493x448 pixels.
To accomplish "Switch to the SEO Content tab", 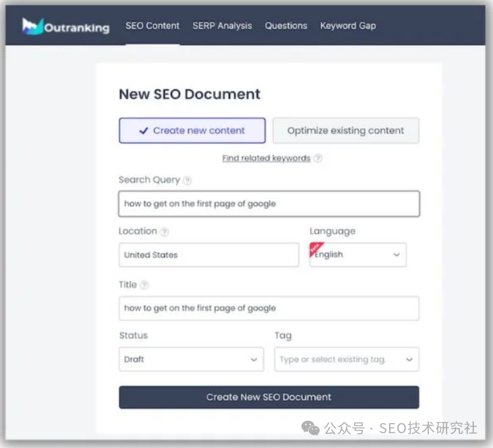I will (152, 26).
